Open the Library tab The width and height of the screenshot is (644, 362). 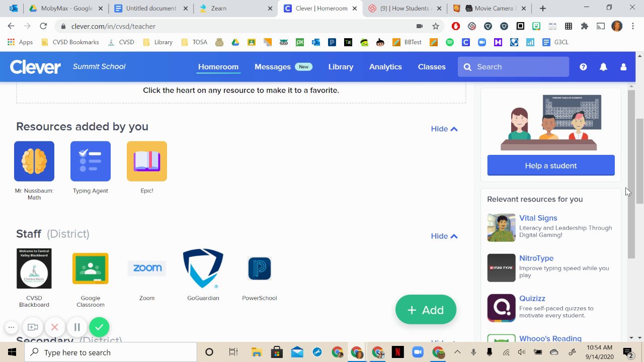click(x=341, y=67)
